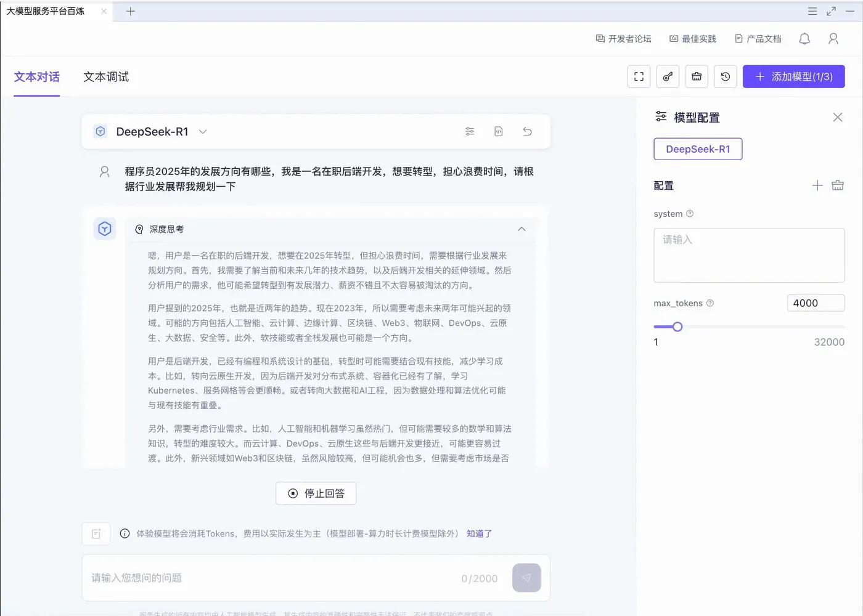Click the 知道了 dismiss link
Viewport: 863px width, 616px height.
click(479, 534)
